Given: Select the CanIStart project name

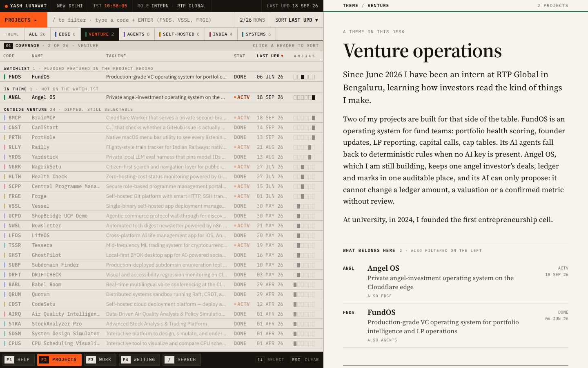Looking at the screenshot, I should coord(45,128).
